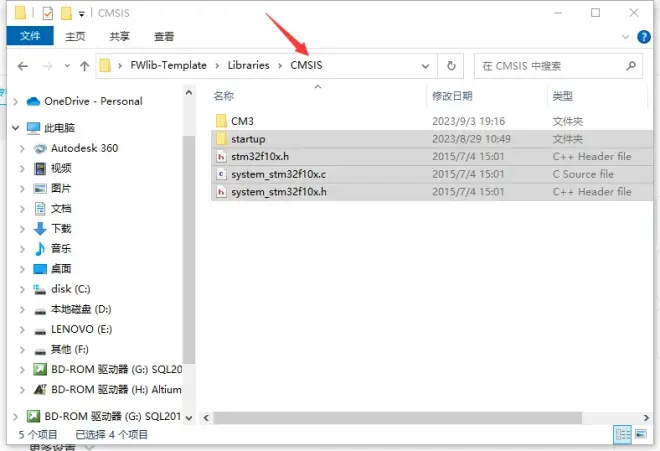Click C Source file type cell
Image resolution: width=660 pixels, height=451 pixels.
(x=583, y=174)
